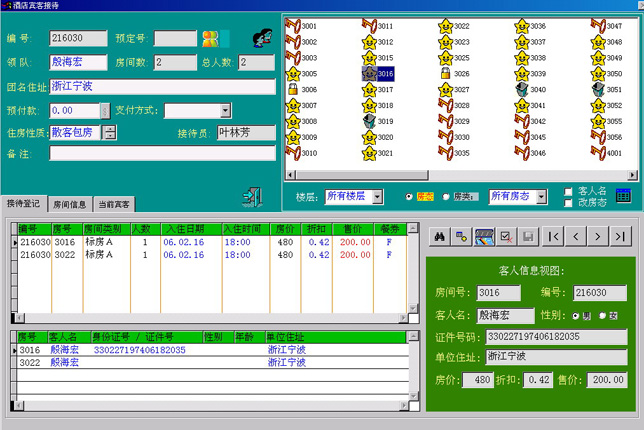644x430 pixels.
Task: Click the binoculars search icon
Action: pyautogui.click(x=437, y=236)
